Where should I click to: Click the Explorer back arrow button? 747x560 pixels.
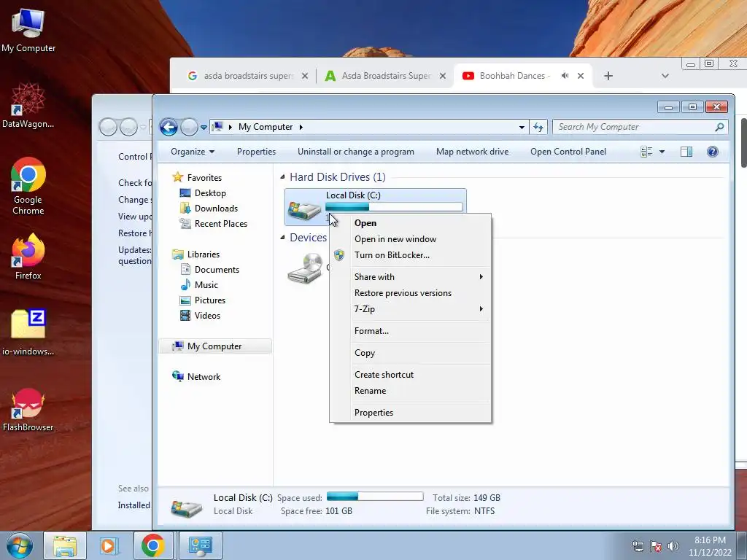point(169,127)
